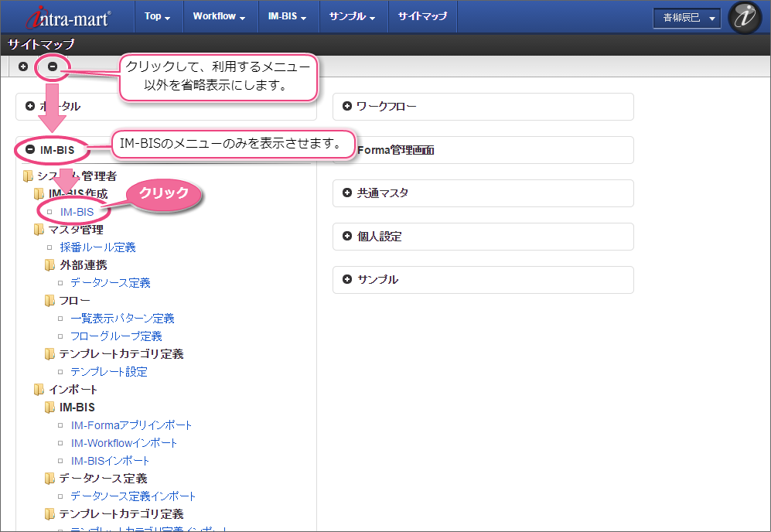Viewport: 771px width, 532px height.
Task: Click the folder icon beside フロー
Action: coord(49,301)
